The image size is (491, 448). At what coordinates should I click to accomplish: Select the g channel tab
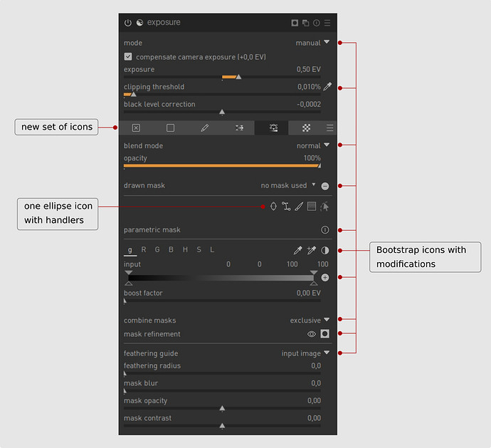130,250
